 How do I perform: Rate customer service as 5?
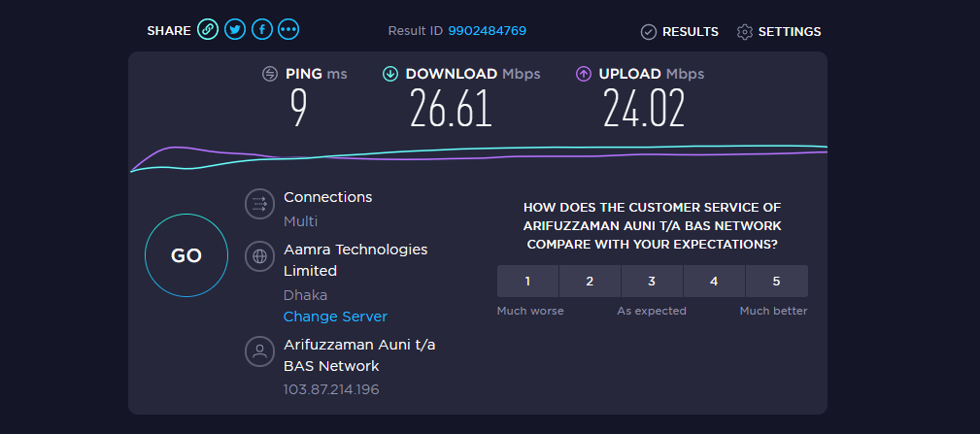pos(776,282)
